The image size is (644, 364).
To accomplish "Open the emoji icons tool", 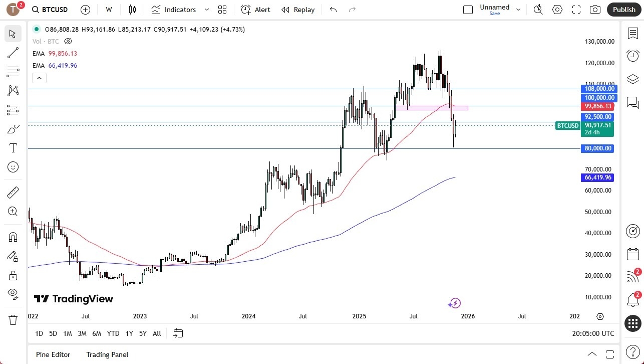I will pos(13,167).
